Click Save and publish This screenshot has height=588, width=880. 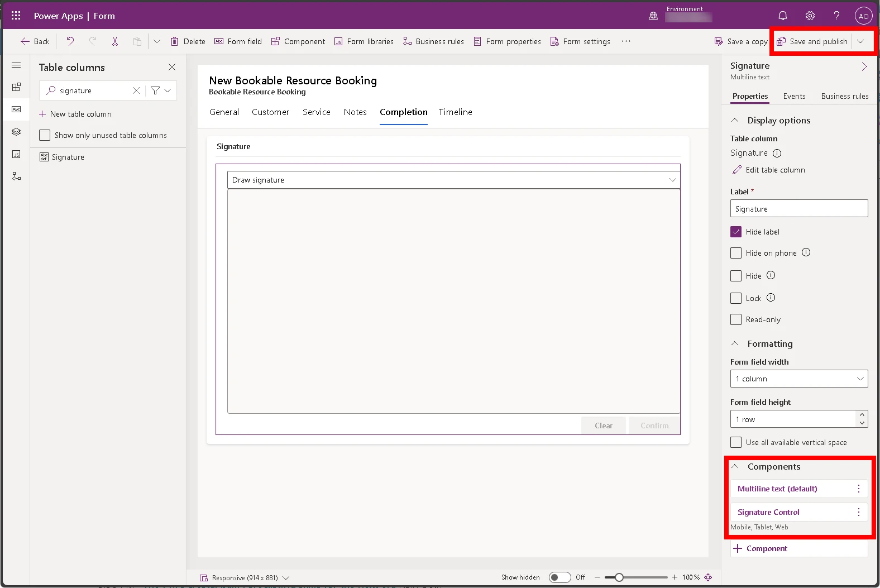pos(812,41)
